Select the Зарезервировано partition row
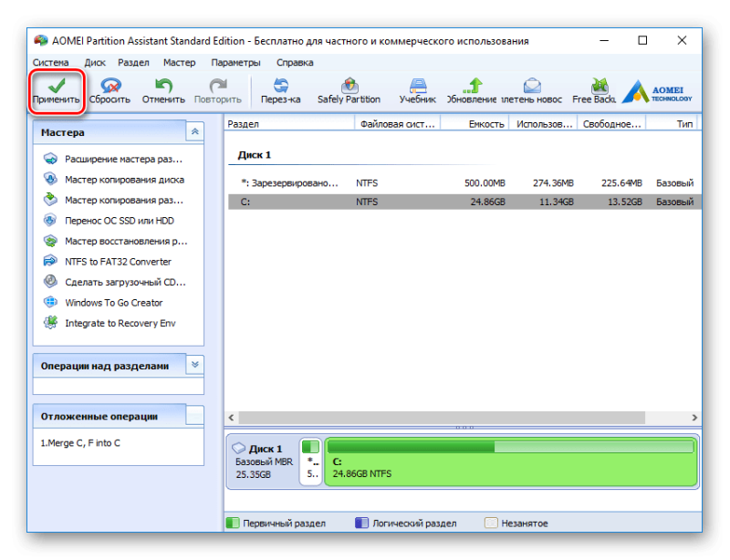The image size is (730, 560). click(464, 183)
